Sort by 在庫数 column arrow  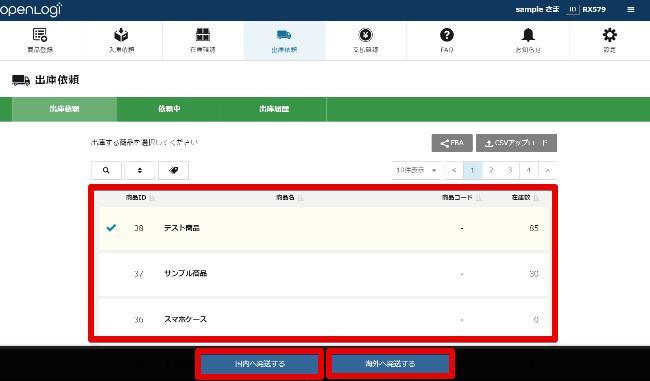(536, 198)
